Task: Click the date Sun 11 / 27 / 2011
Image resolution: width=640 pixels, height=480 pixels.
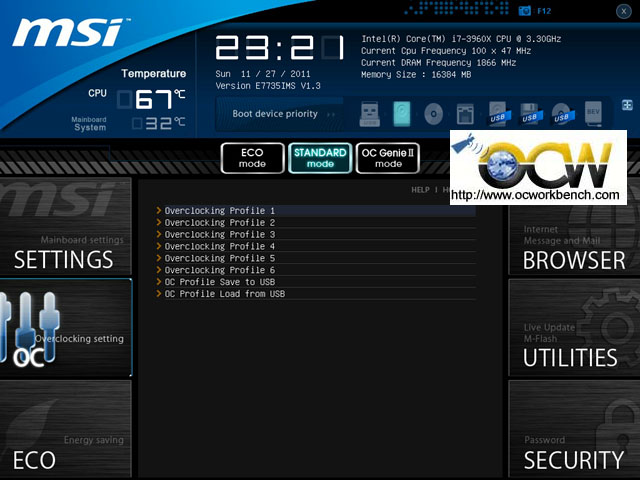Action: coord(263,74)
